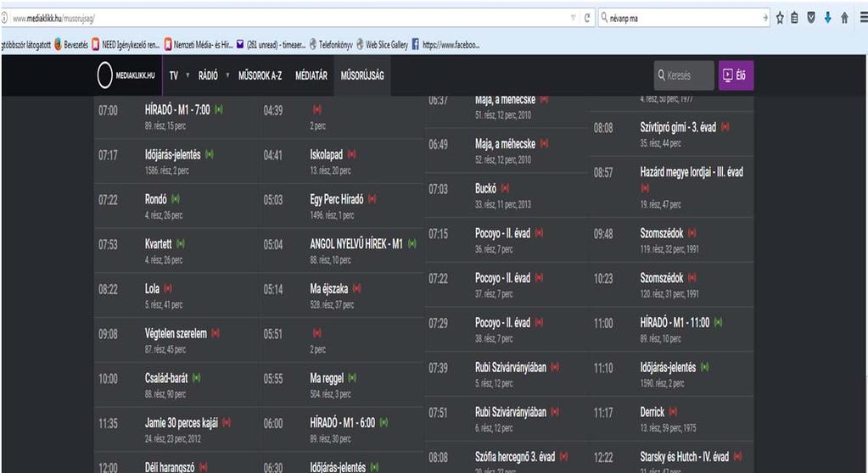Open Starsky és Hutch - IV. évad
This screenshot has height=473, width=868.
[x=684, y=457]
